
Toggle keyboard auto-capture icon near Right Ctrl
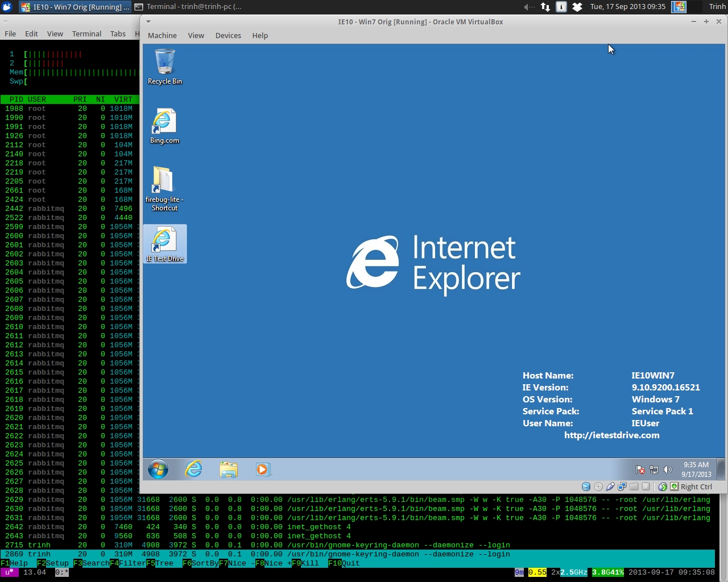tap(674, 487)
